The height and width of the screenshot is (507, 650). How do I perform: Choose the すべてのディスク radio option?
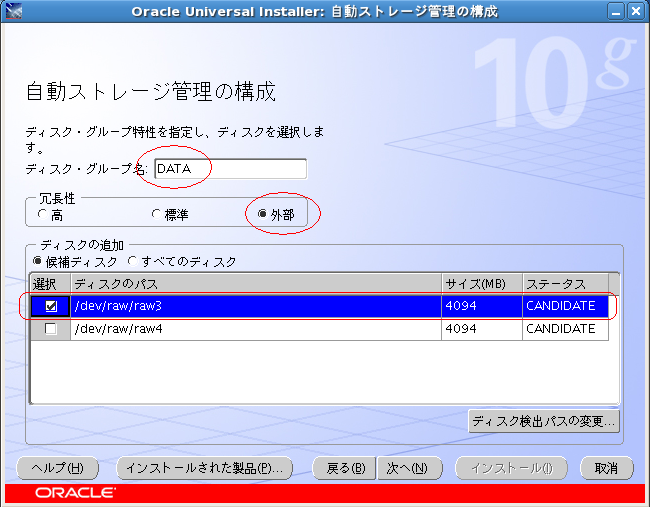tap(132, 261)
